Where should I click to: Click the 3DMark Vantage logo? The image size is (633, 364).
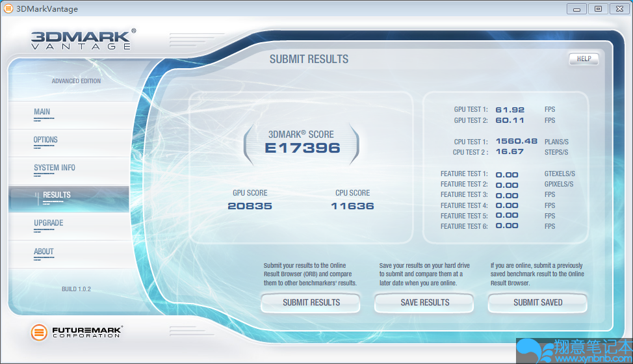coord(83,39)
